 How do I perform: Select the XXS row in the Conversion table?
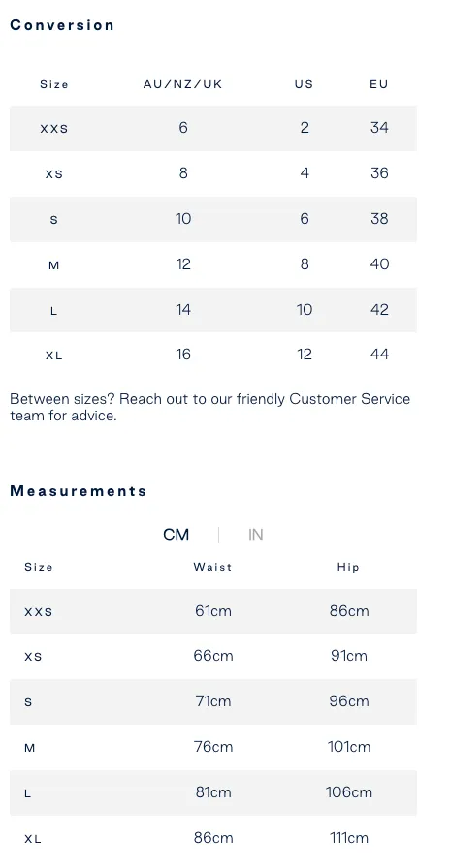coord(212,128)
